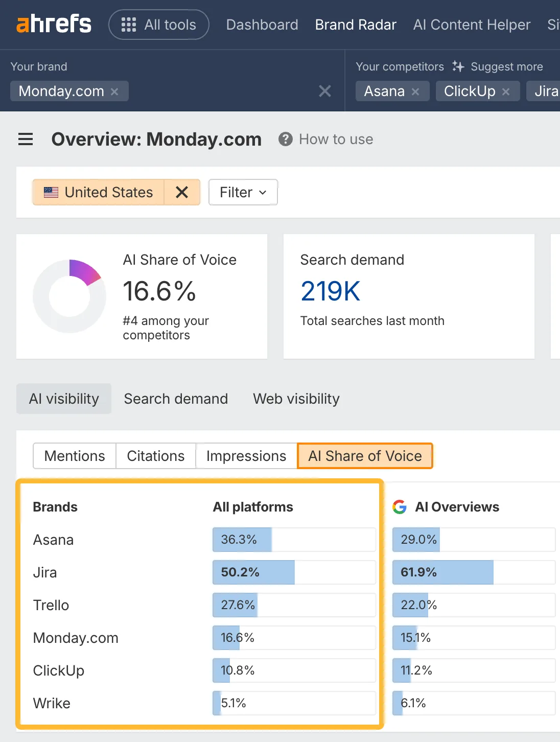Click the Suggest more sparkle icon

(458, 66)
